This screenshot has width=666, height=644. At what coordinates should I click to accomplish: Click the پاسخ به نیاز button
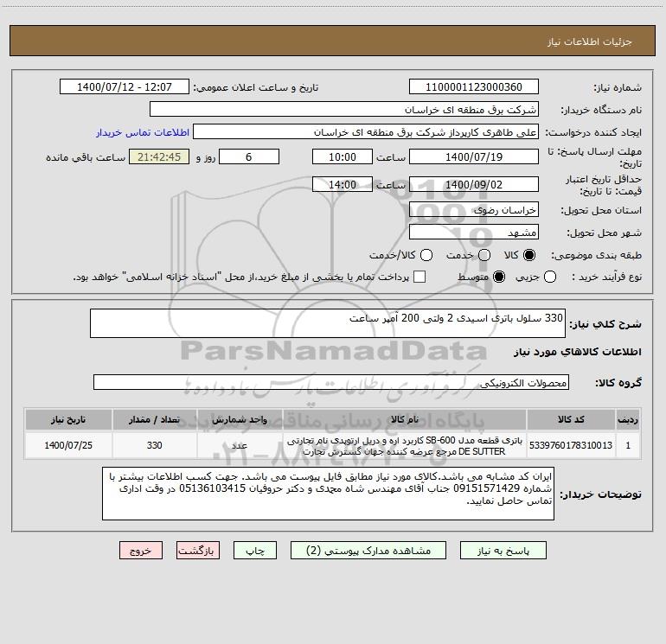coord(503,551)
